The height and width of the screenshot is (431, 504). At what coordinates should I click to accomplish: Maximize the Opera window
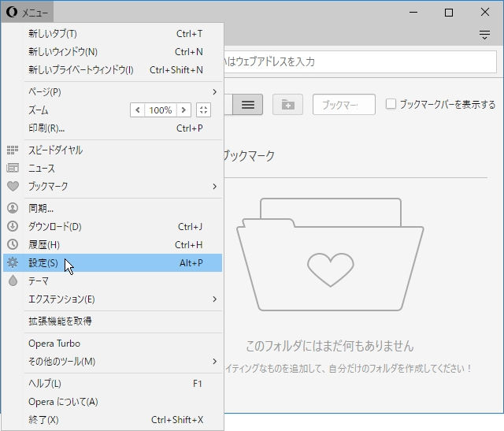[x=449, y=13]
